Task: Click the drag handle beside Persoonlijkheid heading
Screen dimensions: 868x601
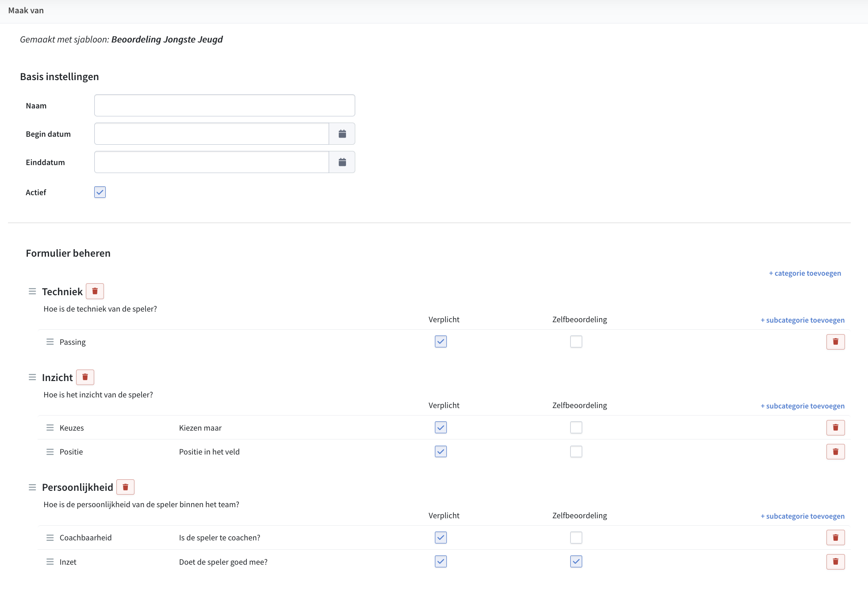Action: tap(32, 487)
